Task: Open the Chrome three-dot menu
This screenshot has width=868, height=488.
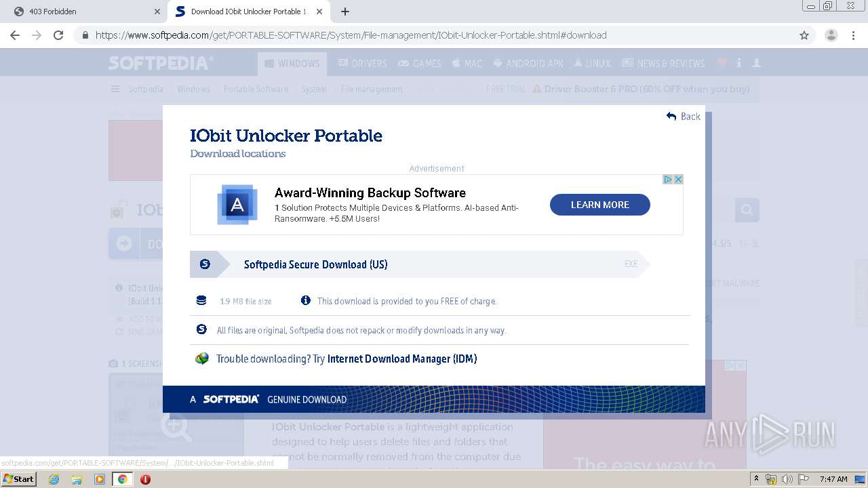Action: [853, 35]
